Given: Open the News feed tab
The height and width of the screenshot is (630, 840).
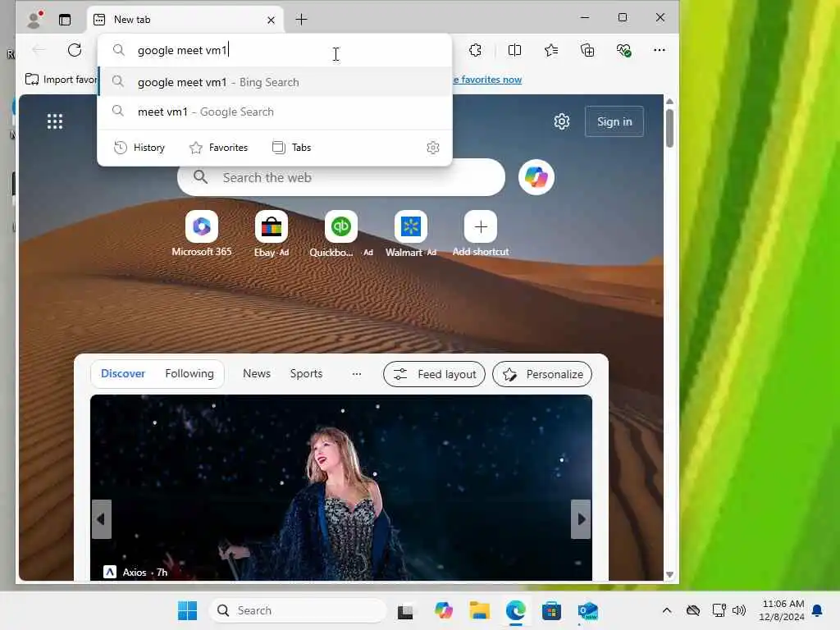Looking at the screenshot, I should pos(257,374).
